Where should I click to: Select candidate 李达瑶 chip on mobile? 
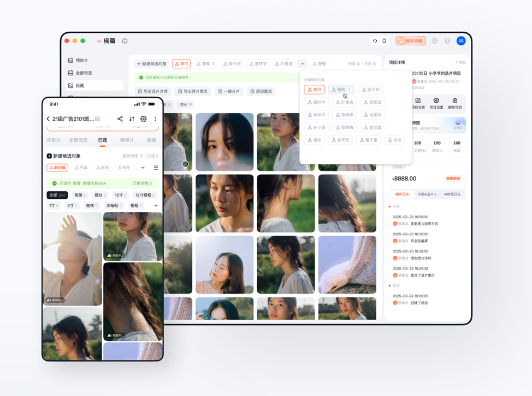coord(57,168)
